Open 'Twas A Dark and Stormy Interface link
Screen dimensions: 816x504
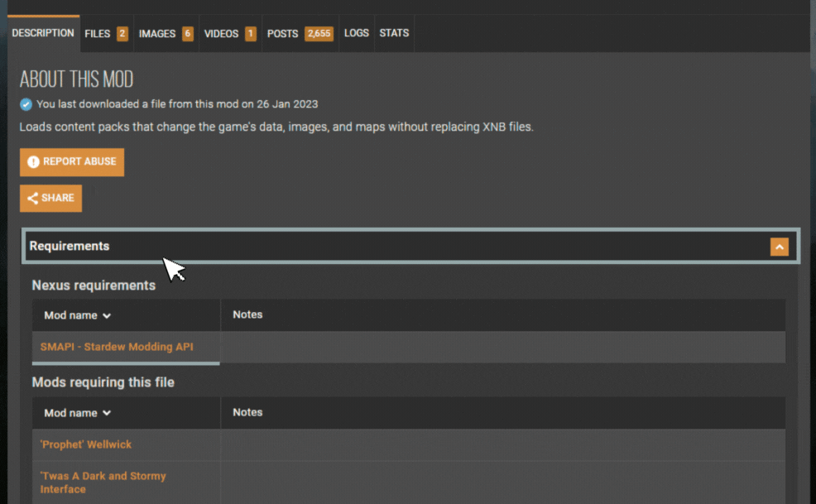(103, 482)
